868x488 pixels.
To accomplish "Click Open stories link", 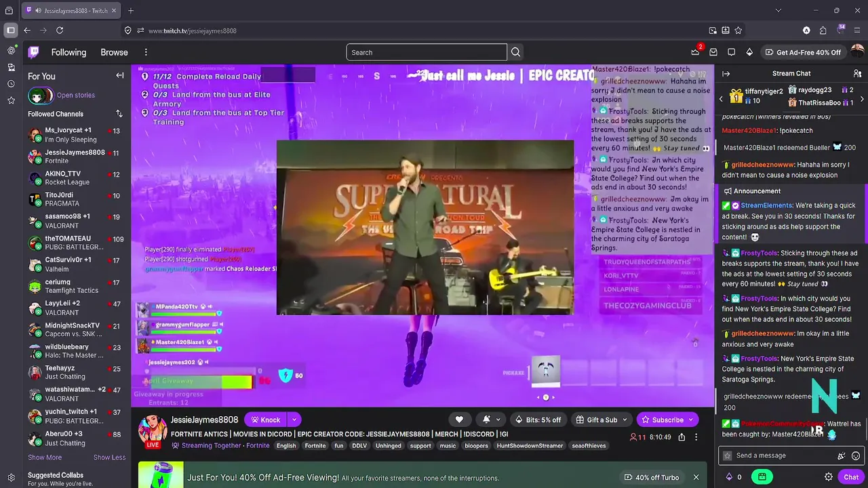I will click(76, 96).
